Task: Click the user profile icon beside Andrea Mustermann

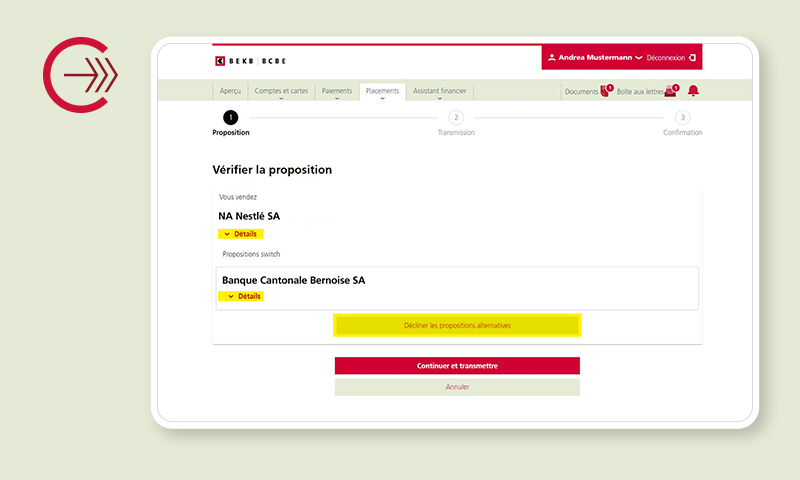Action: [x=552, y=58]
